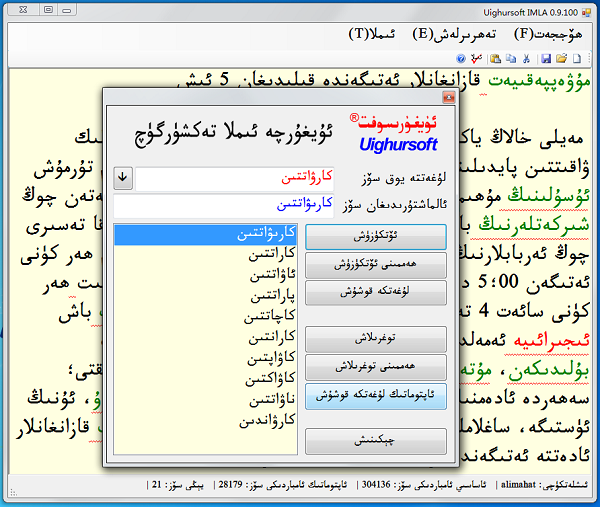
Task: Click the توغرىلاش correct button
Action: [x=376, y=339]
